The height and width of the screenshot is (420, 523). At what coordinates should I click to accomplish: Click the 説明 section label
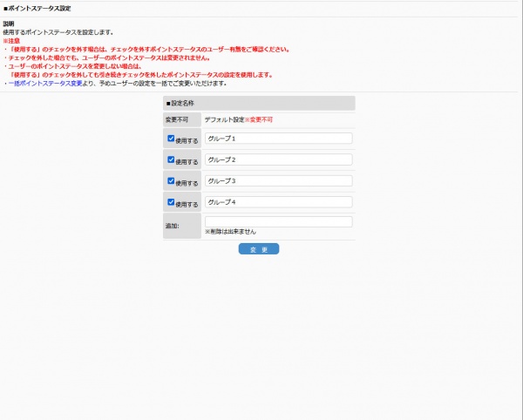(9, 24)
